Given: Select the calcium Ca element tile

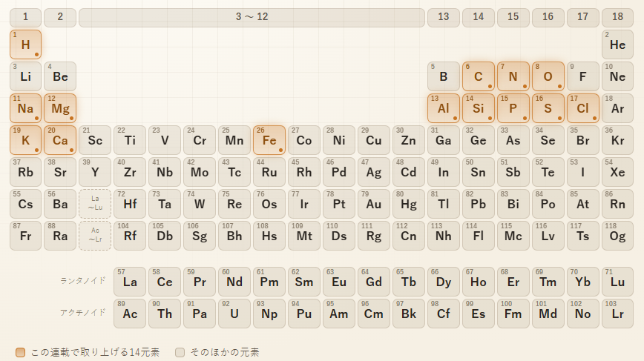Looking at the screenshot, I should point(60,140).
